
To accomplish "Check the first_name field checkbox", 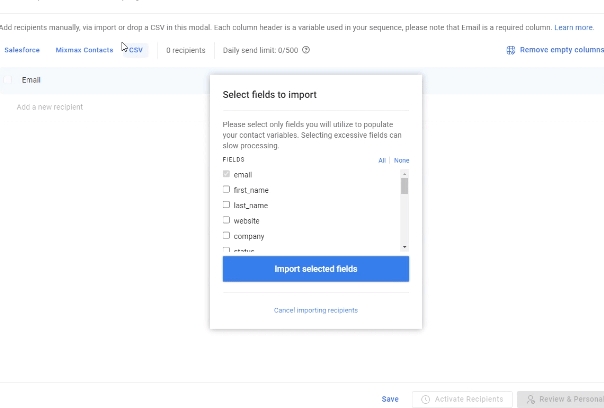I will pyautogui.click(x=226, y=190).
